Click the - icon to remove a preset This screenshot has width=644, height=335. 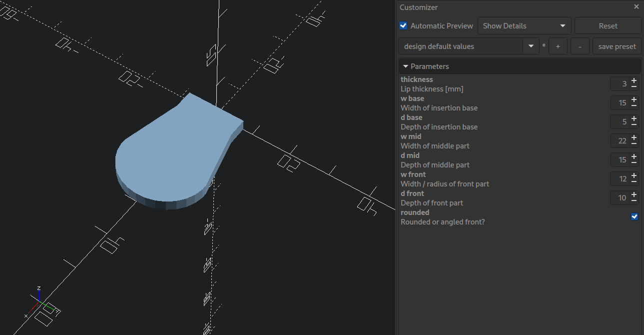580,46
